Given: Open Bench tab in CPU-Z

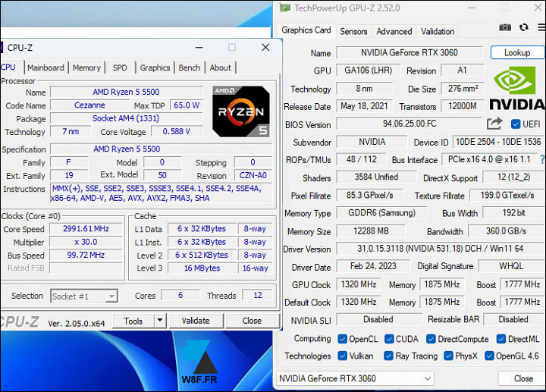Looking at the screenshot, I should click(189, 67).
